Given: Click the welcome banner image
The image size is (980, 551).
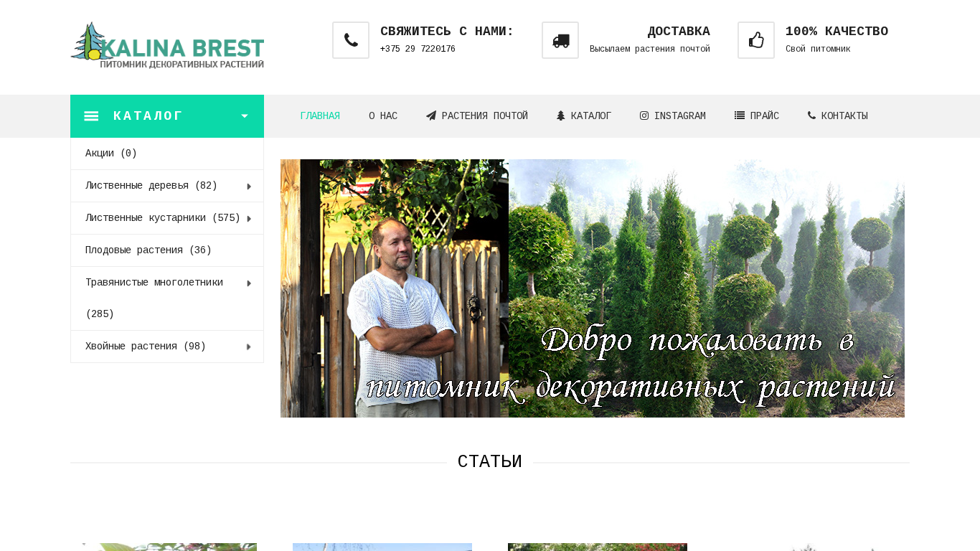Looking at the screenshot, I should (593, 288).
